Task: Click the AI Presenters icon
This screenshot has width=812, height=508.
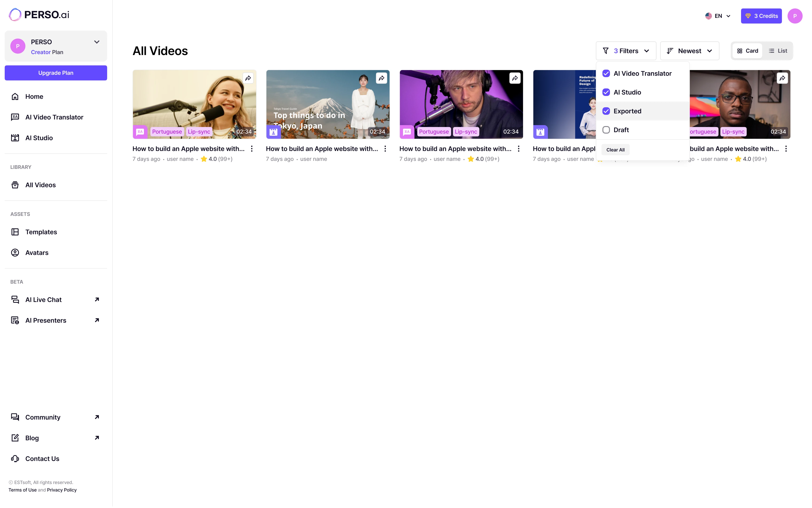Action: (15, 321)
